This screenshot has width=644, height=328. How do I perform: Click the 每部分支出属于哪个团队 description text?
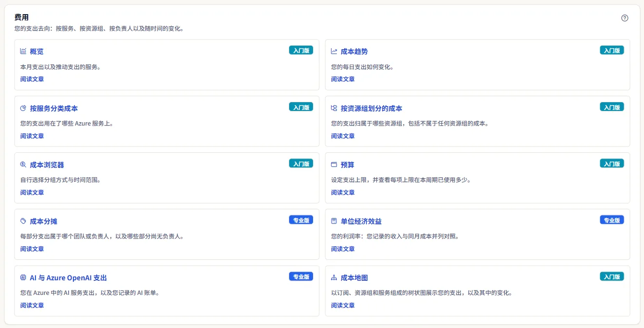pyautogui.click(x=102, y=237)
